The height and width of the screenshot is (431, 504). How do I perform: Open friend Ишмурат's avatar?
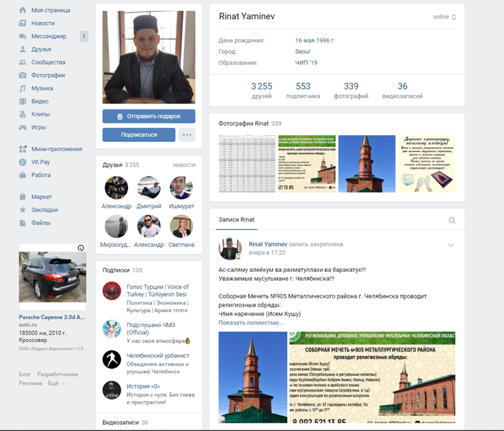click(182, 188)
